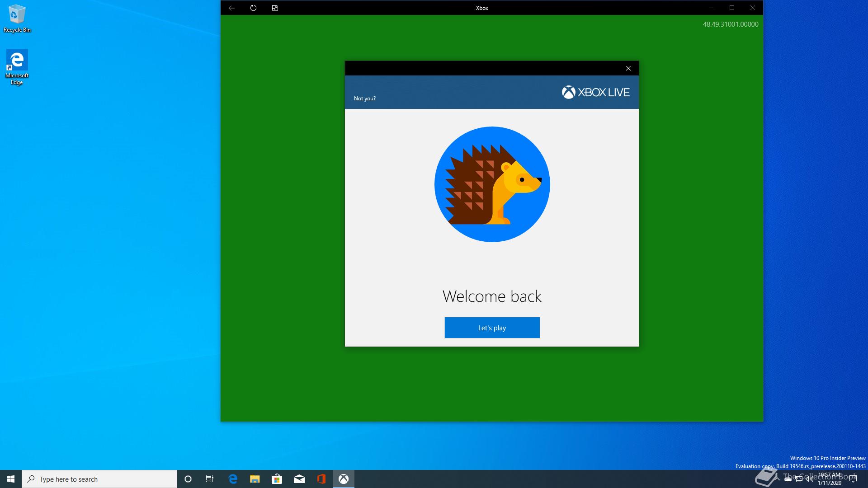The height and width of the screenshot is (488, 868).
Task: Click the Xbox window title text
Action: pyautogui.click(x=482, y=8)
